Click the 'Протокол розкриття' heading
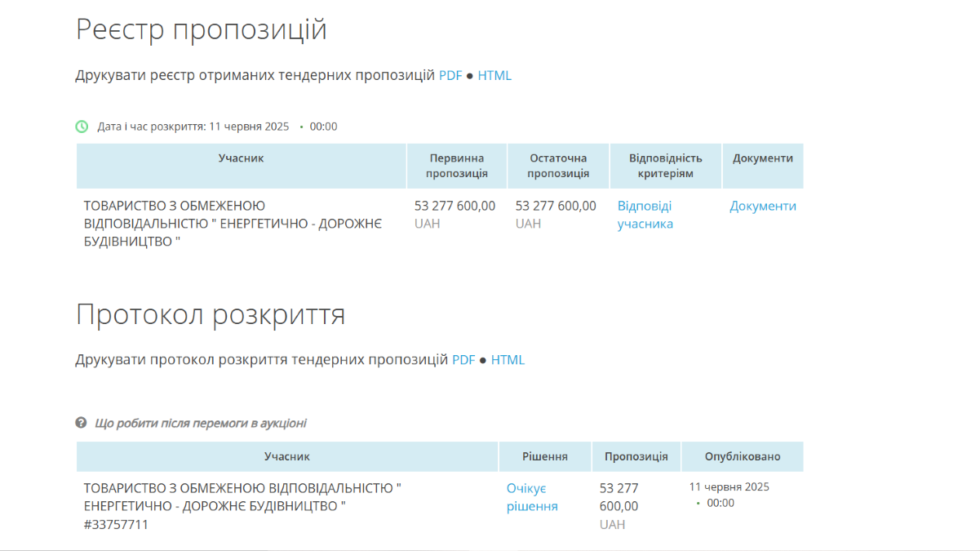 (x=211, y=314)
